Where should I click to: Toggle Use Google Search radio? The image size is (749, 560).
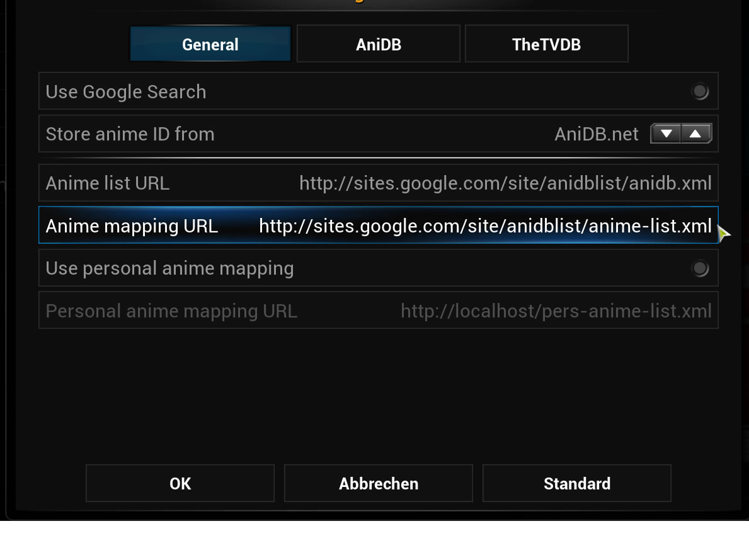(x=700, y=91)
